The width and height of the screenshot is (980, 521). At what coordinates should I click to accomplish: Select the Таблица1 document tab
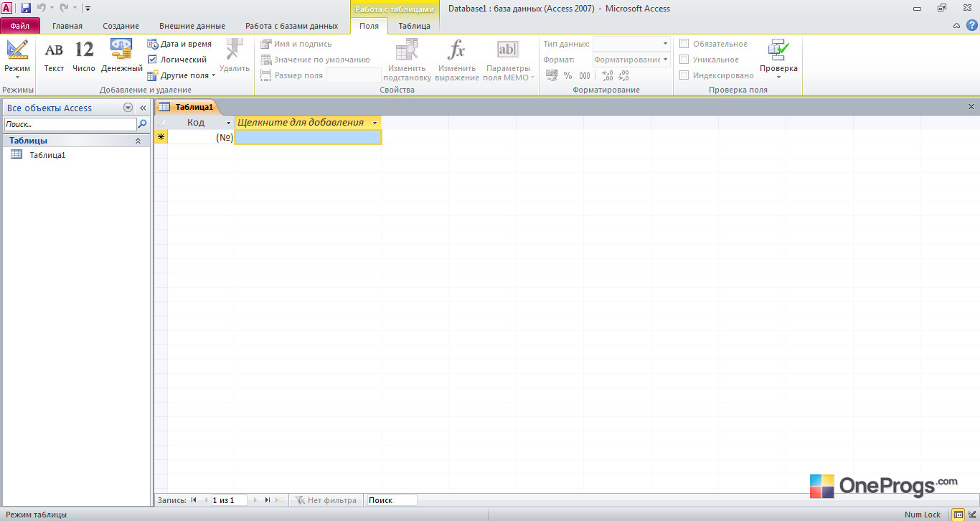tap(187, 107)
